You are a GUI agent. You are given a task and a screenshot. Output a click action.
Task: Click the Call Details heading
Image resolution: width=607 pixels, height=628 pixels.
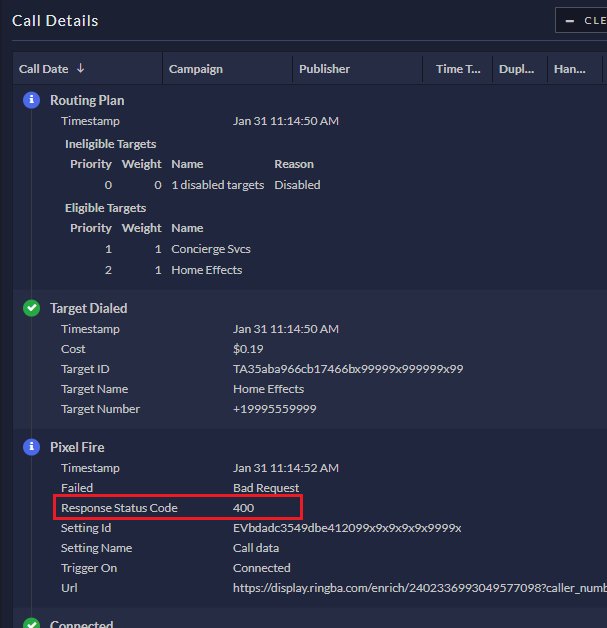tap(55, 21)
